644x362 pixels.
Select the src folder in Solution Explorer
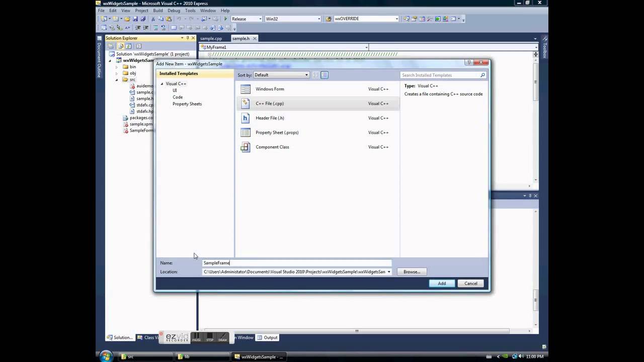(x=132, y=79)
